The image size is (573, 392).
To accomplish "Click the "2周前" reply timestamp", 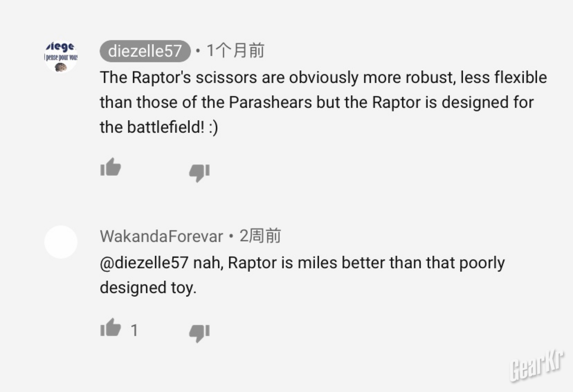I will click(x=260, y=236).
